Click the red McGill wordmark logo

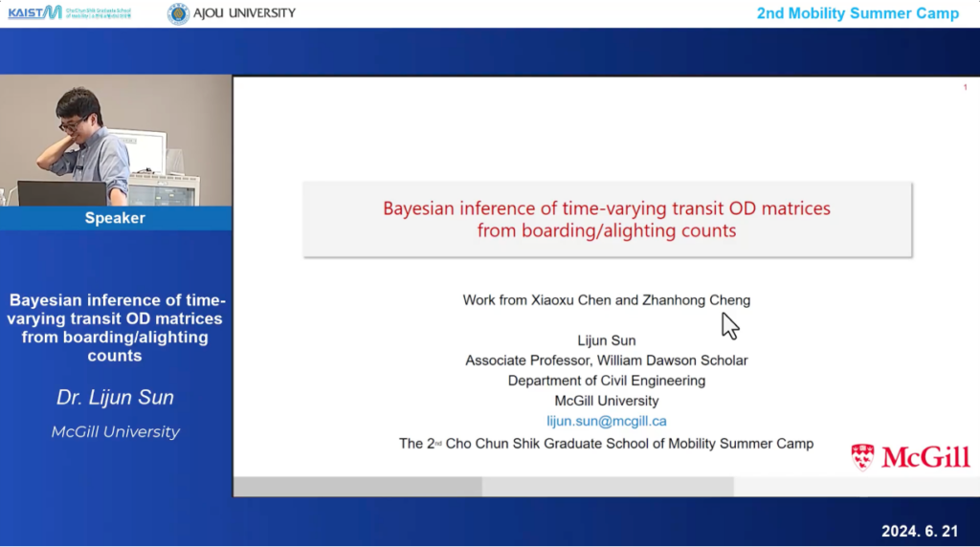pyautogui.click(x=924, y=458)
